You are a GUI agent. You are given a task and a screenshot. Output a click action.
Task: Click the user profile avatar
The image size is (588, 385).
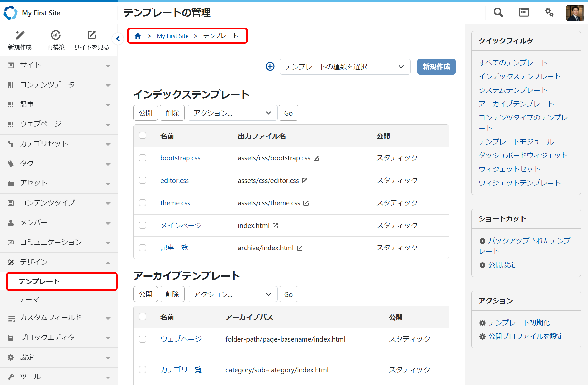click(575, 13)
